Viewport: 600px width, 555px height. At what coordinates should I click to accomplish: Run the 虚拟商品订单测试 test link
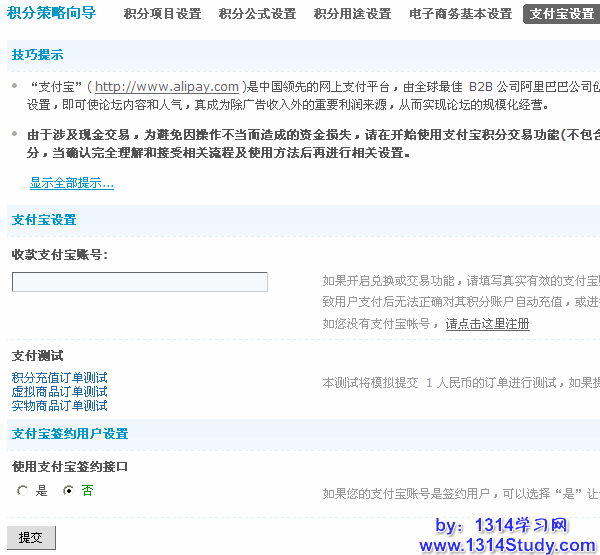point(59,392)
